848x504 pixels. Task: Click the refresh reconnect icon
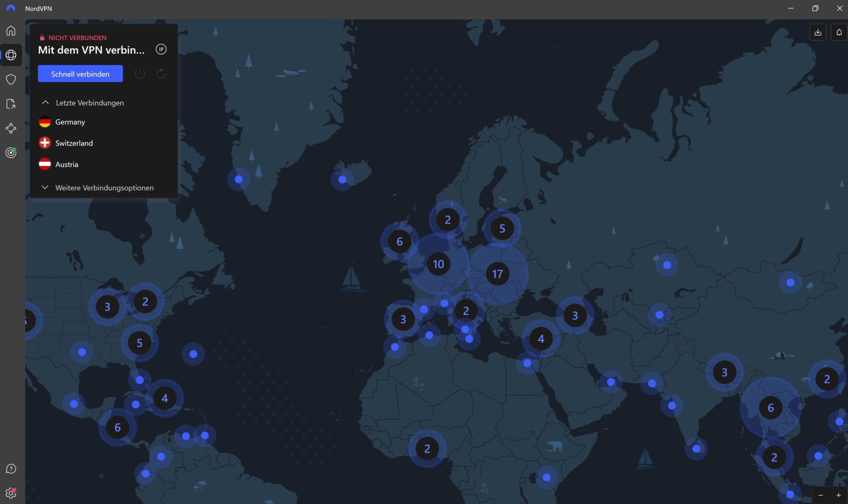coord(161,74)
